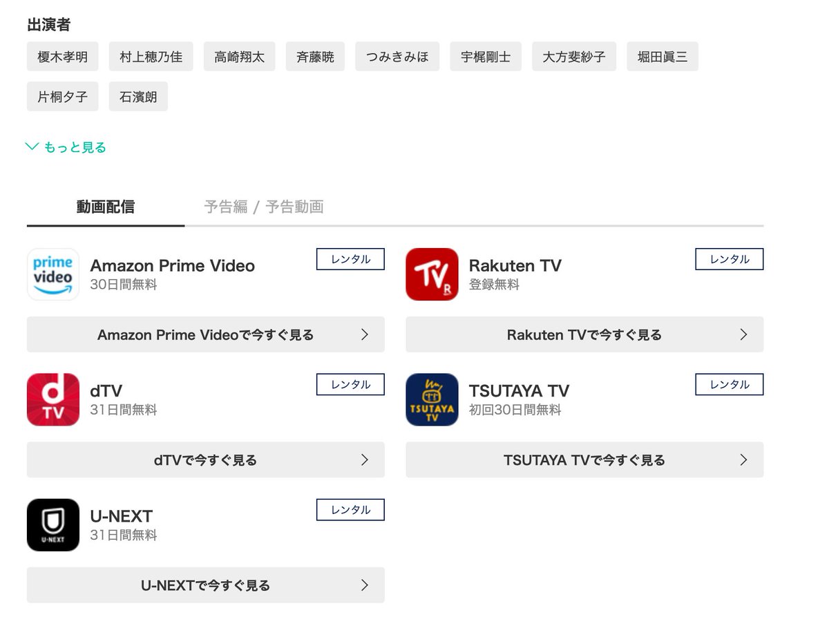Viewport: 829px width, 644px height.
Task: Click 31日間無料 under U-NEXT
Action: click(x=124, y=536)
